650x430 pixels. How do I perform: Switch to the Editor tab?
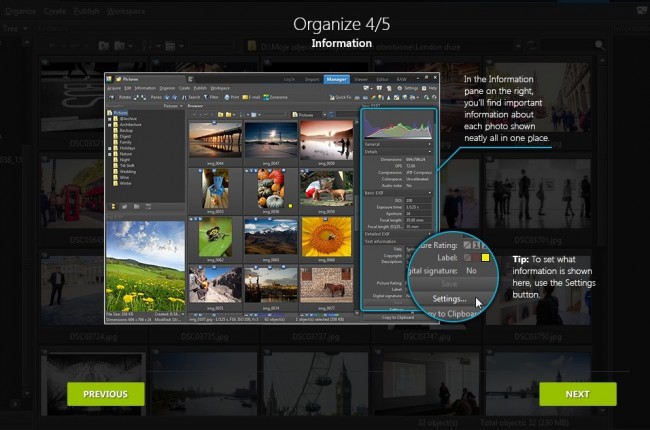[x=382, y=79]
